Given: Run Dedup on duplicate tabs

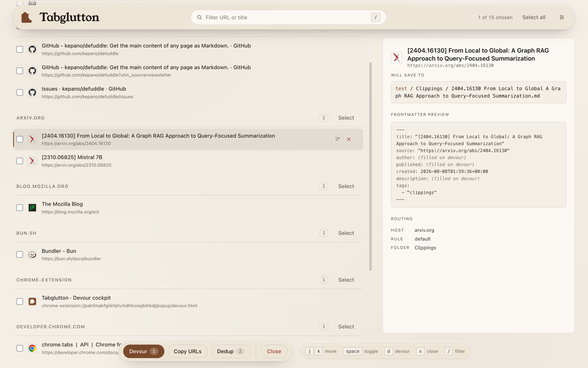Looking at the screenshot, I should 231,351.
